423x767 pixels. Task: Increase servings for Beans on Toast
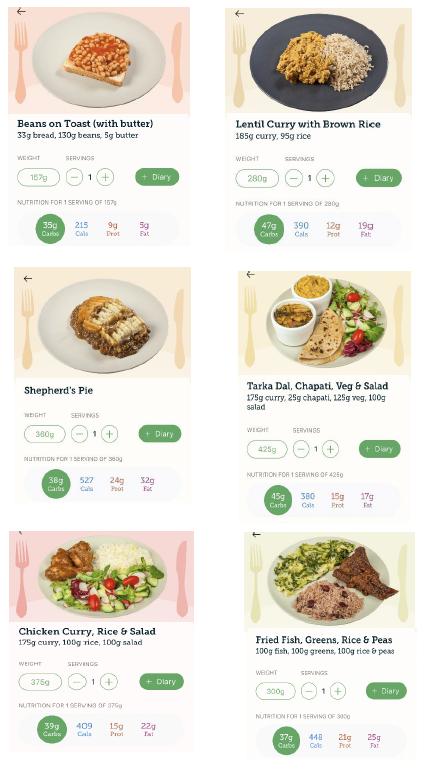(105, 177)
